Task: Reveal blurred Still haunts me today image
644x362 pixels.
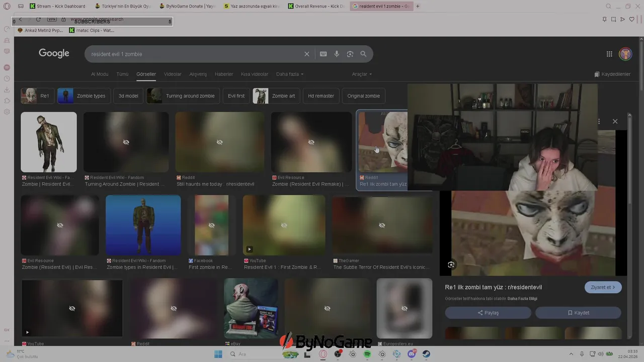Action: [x=219, y=142]
